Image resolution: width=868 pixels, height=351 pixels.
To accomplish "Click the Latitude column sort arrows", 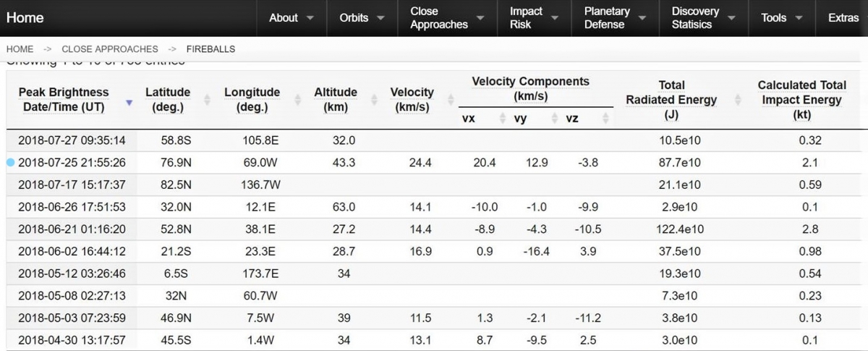I will point(208,101).
